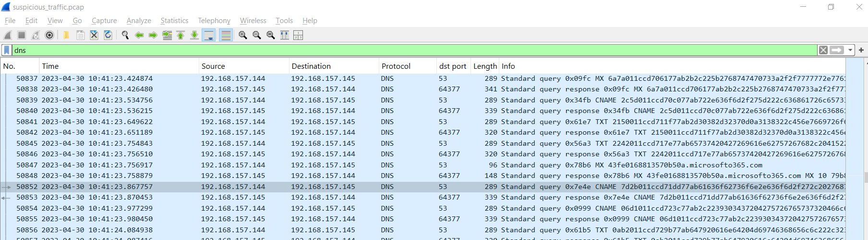Open capture options gear icon
868x240 pixels.
click(49, 35)
